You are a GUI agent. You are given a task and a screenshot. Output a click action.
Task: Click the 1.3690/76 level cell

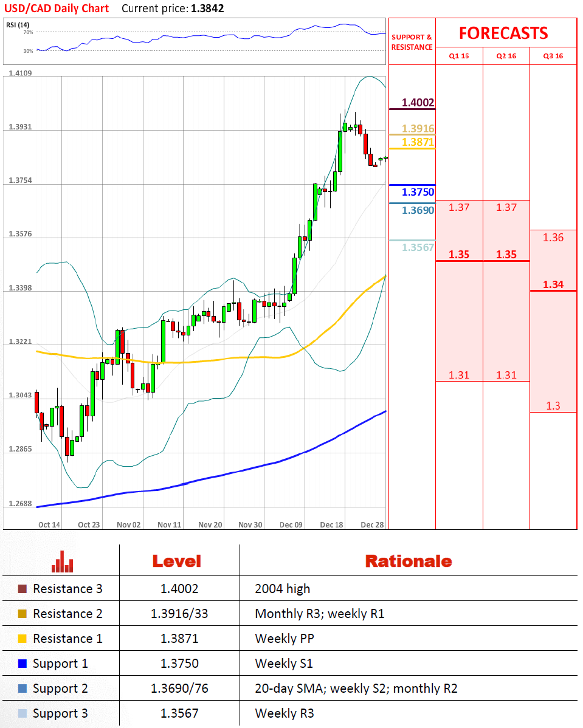pyautogui.click(x=179, y=689)
